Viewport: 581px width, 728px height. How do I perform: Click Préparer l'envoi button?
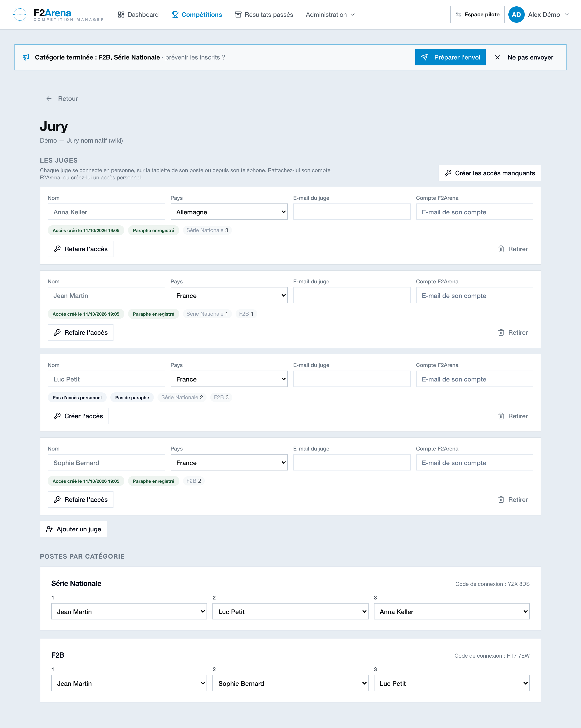pyautogui.click(x=451, y=57)
